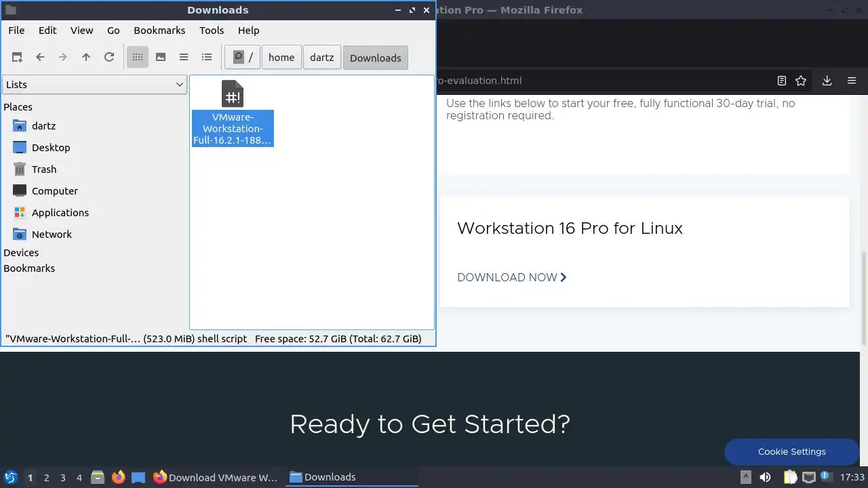
Task: Bookmark this page with star icon
Action: pos(801,81)
